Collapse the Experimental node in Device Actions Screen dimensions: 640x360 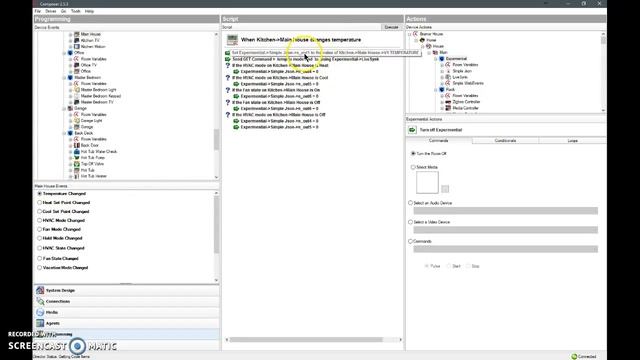pos(436,59)
